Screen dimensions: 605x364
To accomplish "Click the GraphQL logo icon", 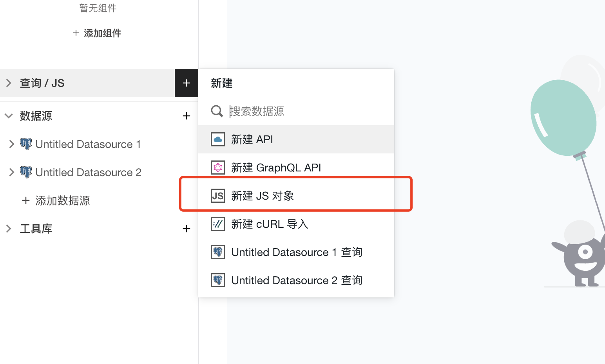I will click(218, 168).
